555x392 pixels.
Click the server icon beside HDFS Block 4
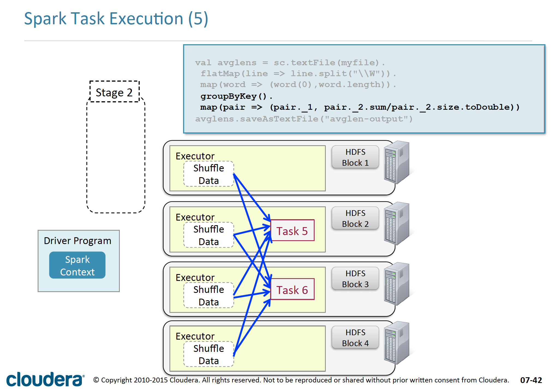(x=396, y=343)
